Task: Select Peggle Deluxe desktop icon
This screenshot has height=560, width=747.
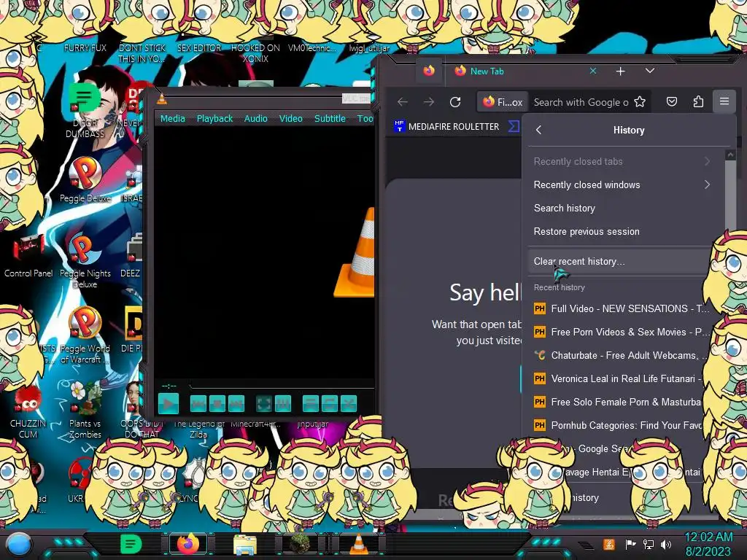Action: [85, 179]
